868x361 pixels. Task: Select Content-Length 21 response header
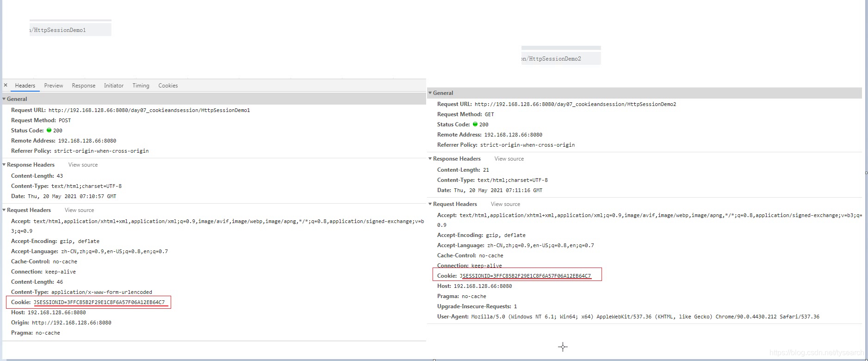463,170
